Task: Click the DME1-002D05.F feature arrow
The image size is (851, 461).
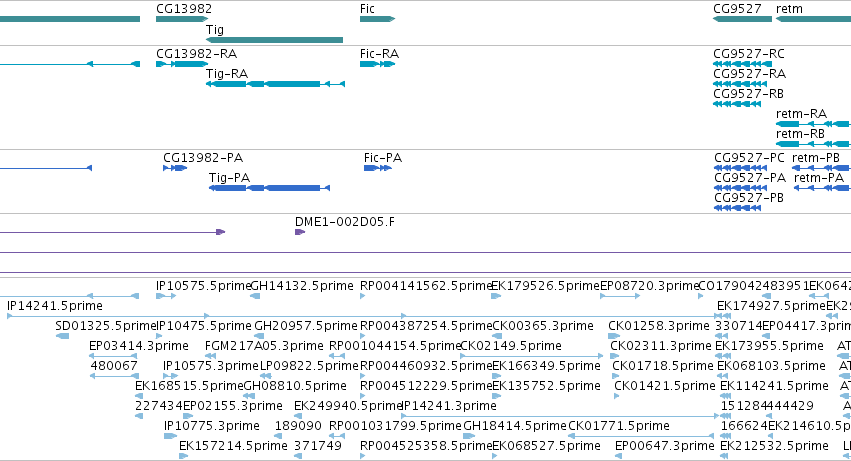Action: point(300,232)
